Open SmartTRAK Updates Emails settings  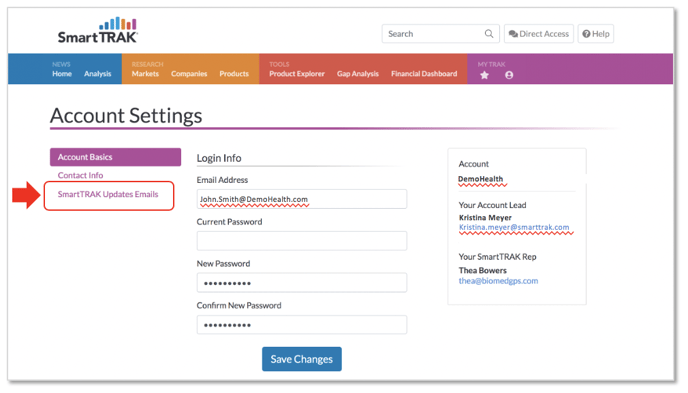point(108,194)
